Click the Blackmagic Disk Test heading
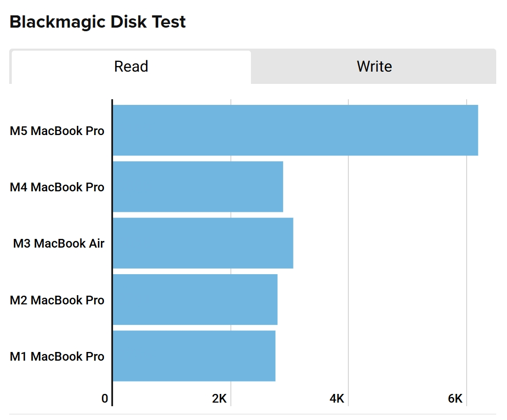507x420 pixels. [98, 22]
